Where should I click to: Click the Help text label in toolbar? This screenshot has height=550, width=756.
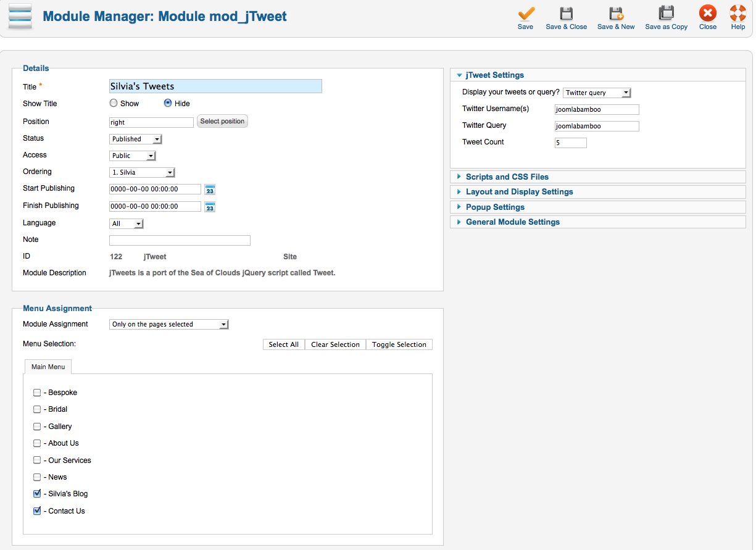[738, 27]
